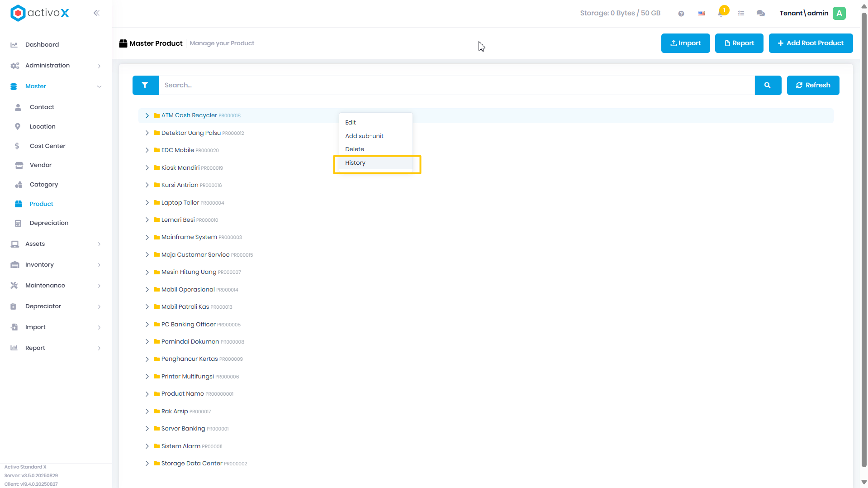Open the help question mark icon
This screenshot has width=868, height=488.
point(681,14)
